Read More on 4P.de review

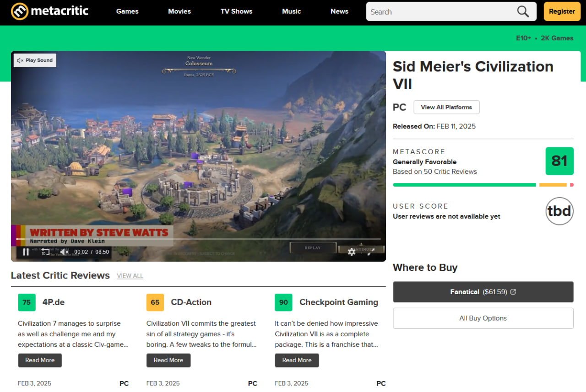[40, 360]
